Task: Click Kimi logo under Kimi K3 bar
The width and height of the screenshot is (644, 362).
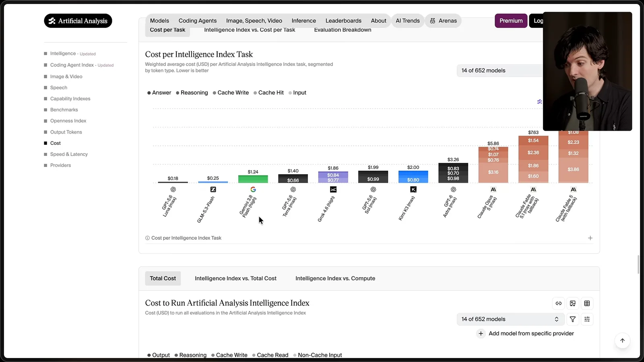Action: (x=413, y=189)
